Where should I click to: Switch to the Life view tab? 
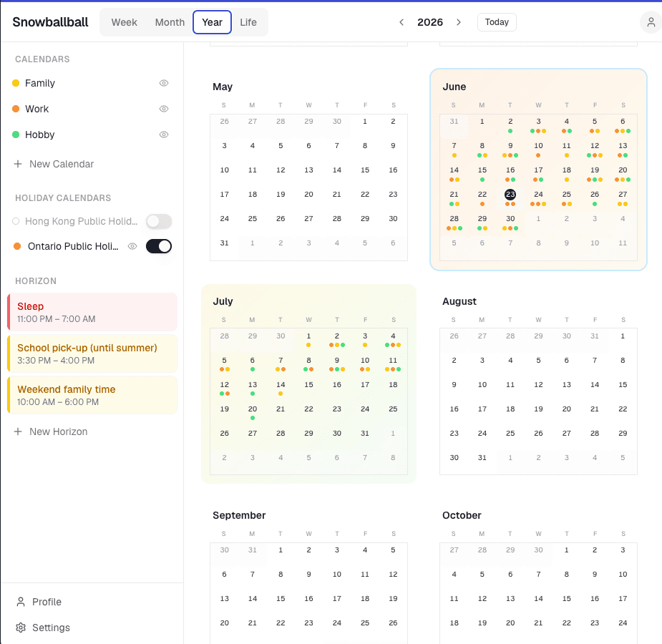click(x=248, y=22)
